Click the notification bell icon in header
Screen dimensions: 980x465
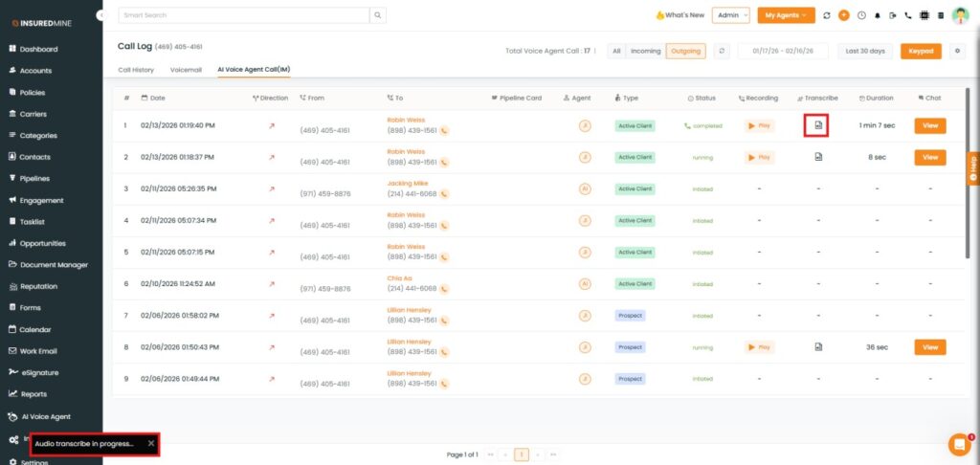[877, 15]
